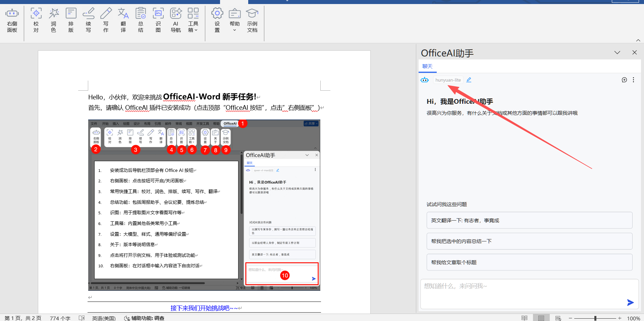Click the 续写 continue-writing icon

pyautogui.click(x=89, y=20)
